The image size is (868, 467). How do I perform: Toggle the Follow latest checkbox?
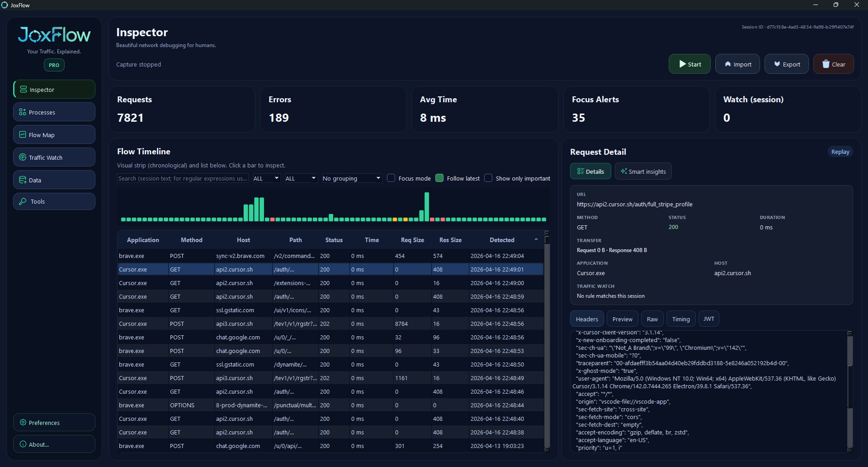point(439,178)
